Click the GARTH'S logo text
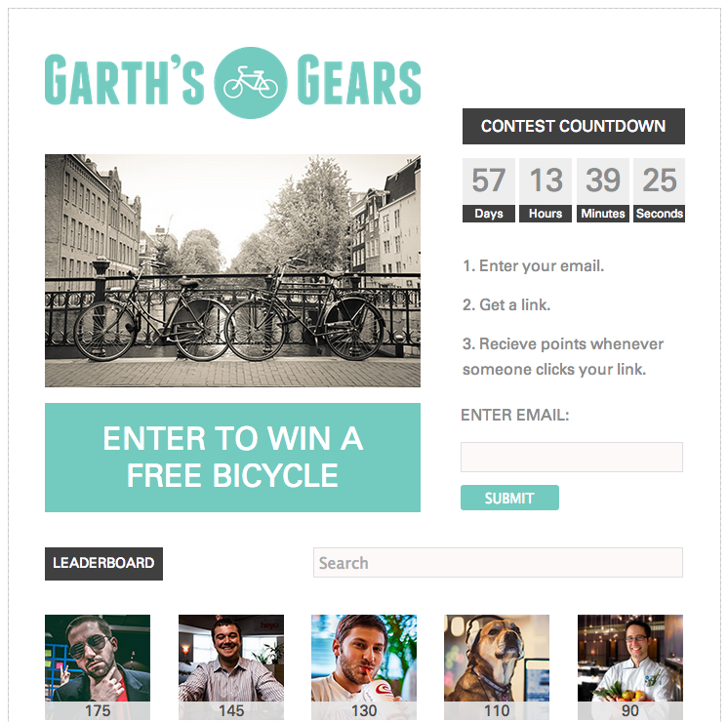Viewport: 728px width, 722px height. tap(125, 80)
